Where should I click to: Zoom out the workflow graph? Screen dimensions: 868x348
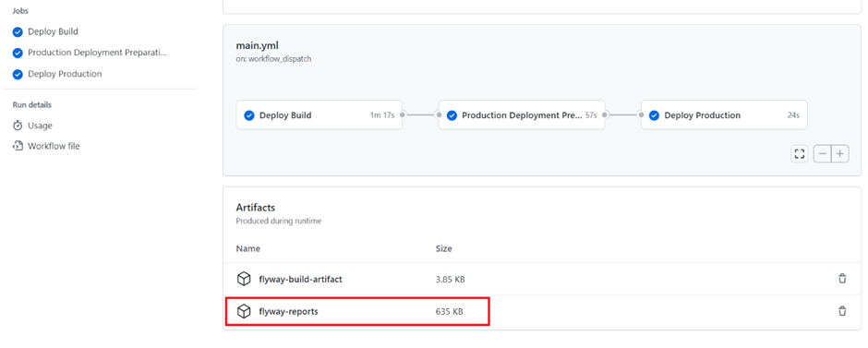823,154
